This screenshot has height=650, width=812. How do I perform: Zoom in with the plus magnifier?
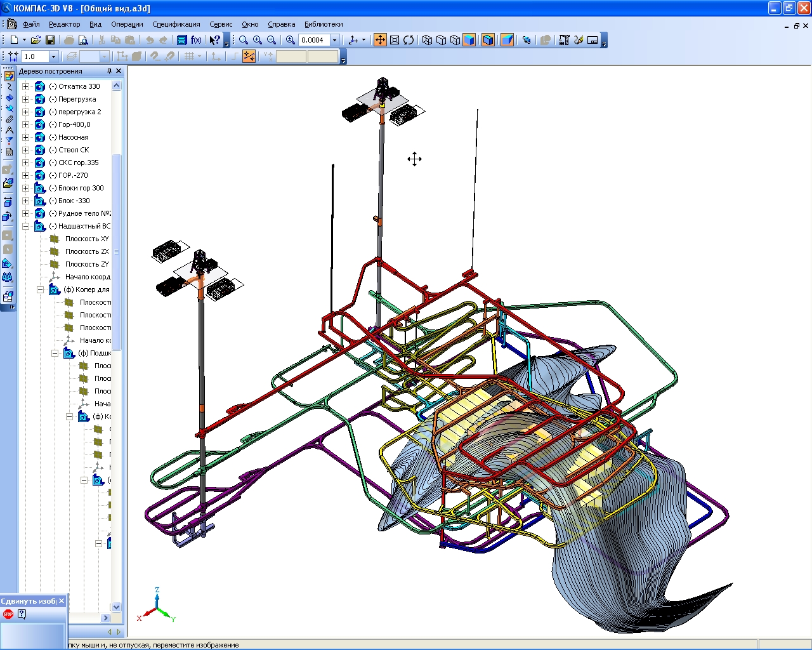(258, 40)
